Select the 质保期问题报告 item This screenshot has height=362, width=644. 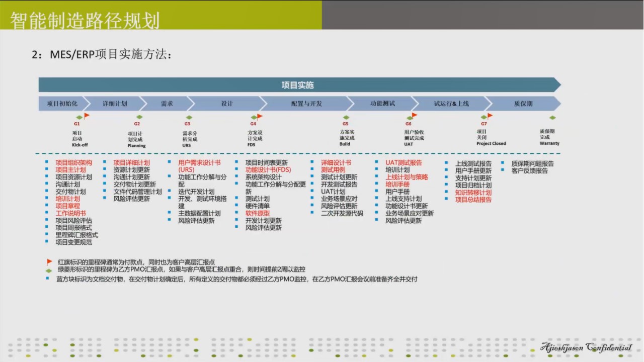click(x=532, y=163)
